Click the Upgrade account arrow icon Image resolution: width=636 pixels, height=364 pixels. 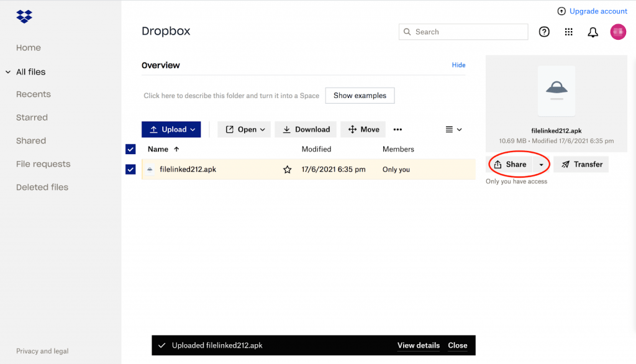[561, 11]
